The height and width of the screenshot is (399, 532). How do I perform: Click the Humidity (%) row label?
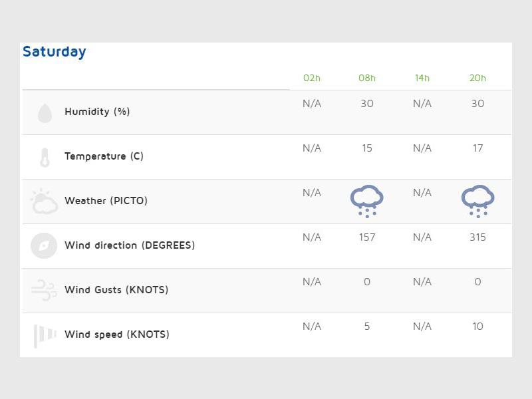[x=97, y=112]
